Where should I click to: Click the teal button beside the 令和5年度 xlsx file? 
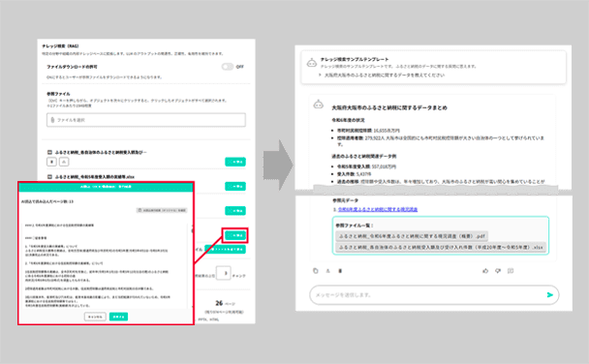click(235, 186)
